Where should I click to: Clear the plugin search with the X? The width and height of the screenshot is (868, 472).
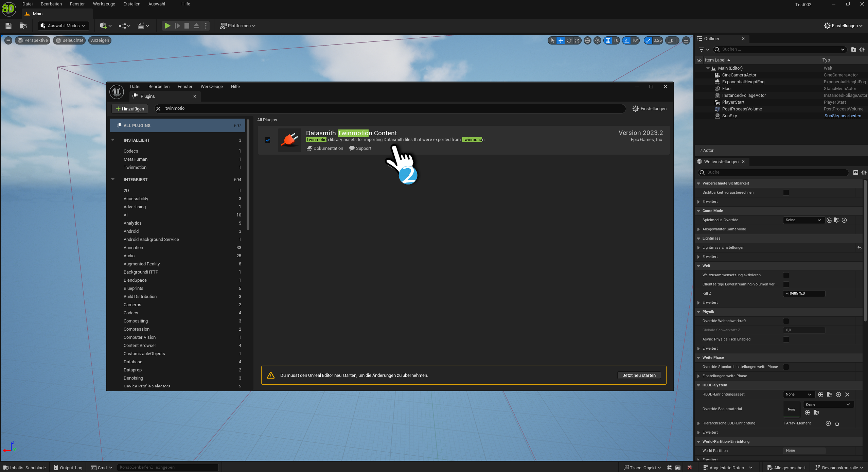pos(158,109)
